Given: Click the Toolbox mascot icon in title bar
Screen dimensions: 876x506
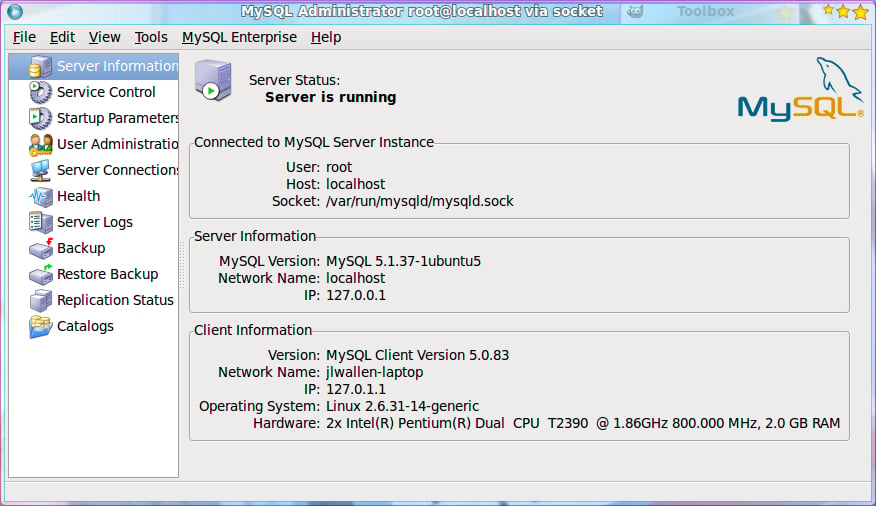Looking at the screenshot, I should click(635, 11).
